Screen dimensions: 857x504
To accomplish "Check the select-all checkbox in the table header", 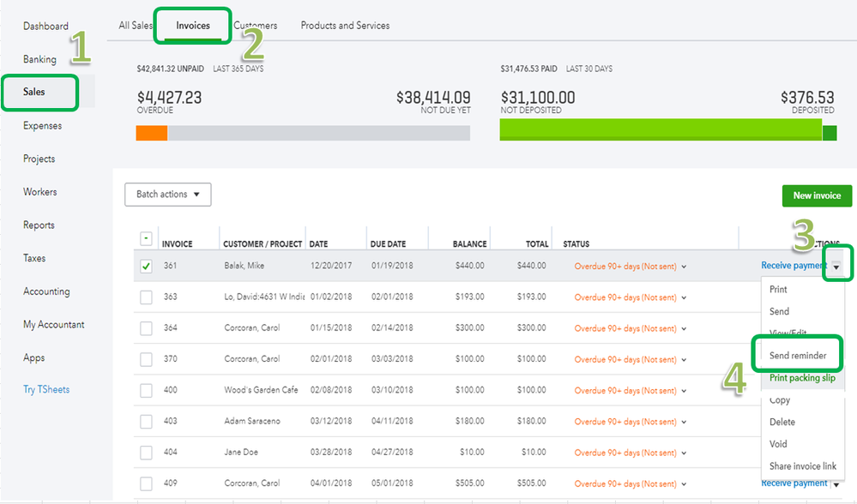I will 146,237.
